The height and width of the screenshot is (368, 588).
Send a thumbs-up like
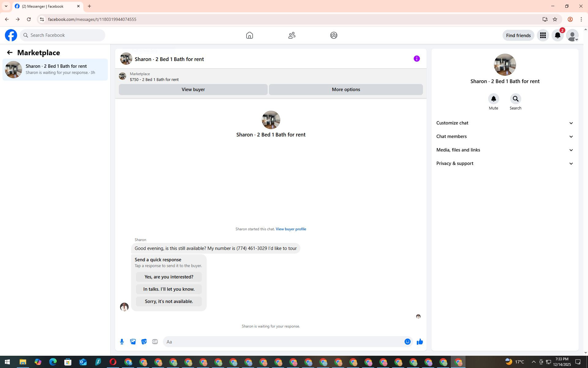(x=420, y=342)
